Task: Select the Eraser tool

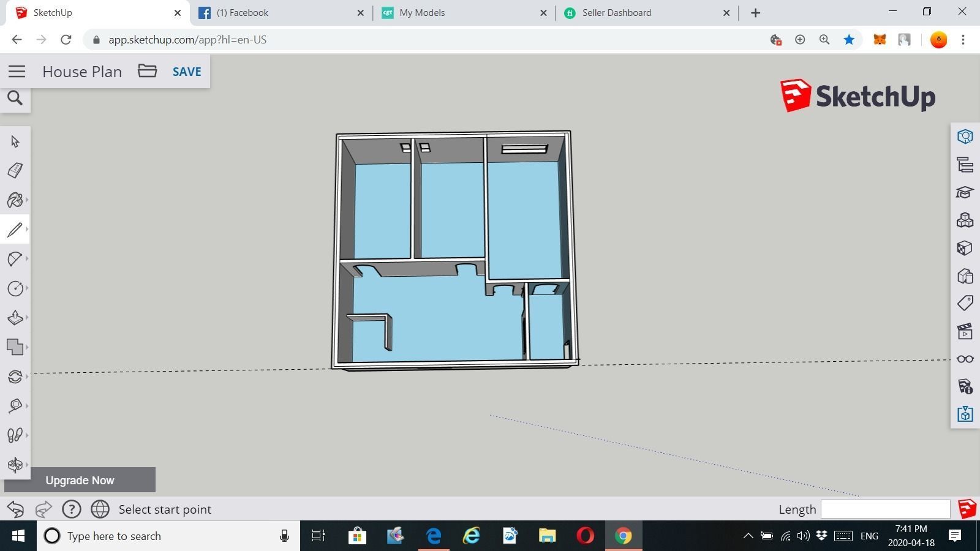Action: [x=15, y=170]
